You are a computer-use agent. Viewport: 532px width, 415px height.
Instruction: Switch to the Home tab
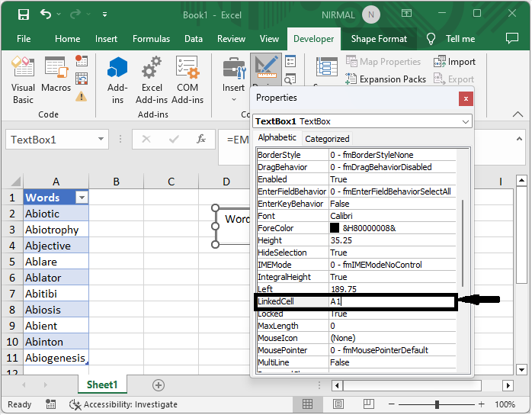(x=68, y=39)
